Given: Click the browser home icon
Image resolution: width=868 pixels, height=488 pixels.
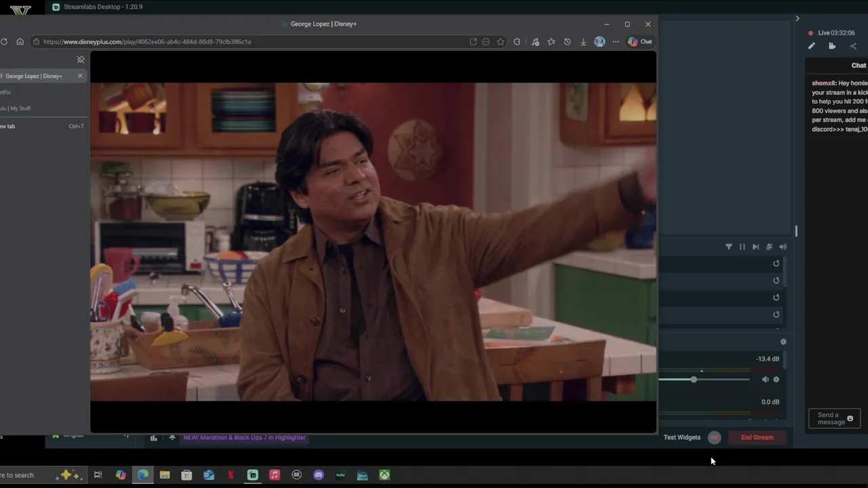Looking at the screenshot, I should pos(20,41).
